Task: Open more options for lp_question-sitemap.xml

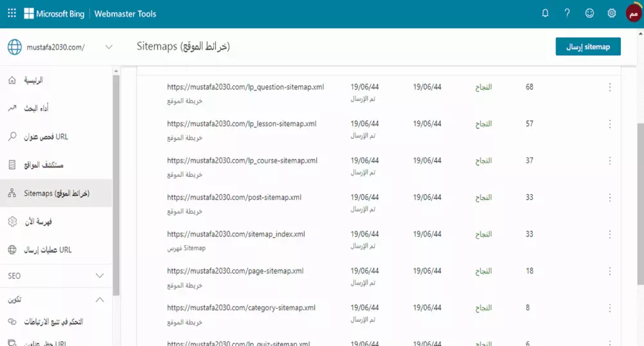Action: [x=609, y=87]
